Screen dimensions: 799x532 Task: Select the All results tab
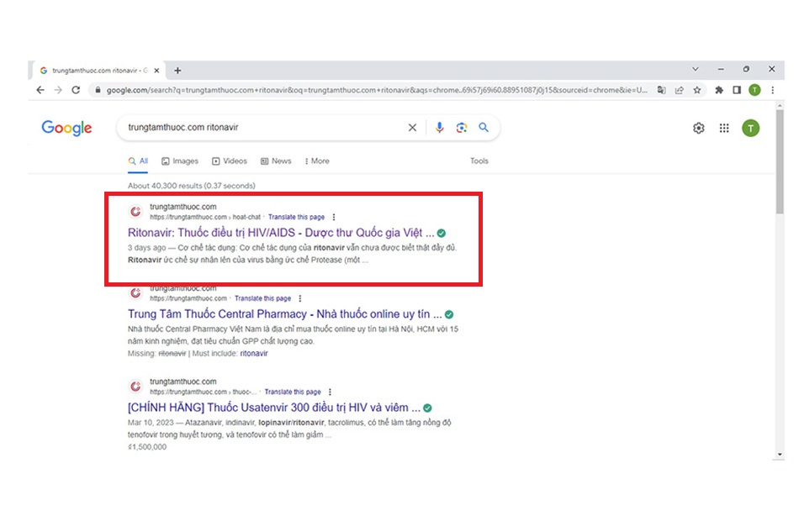(138, 161)
